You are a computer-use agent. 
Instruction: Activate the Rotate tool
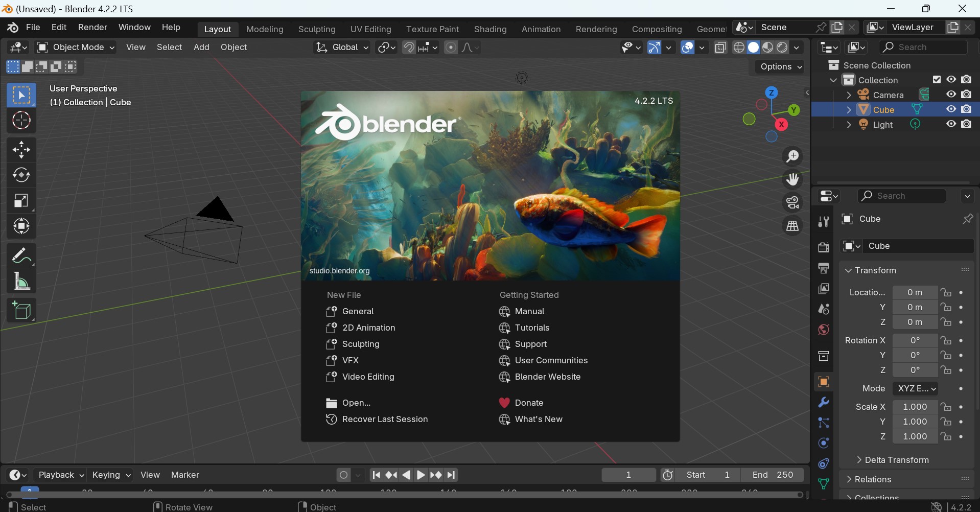coord(21,176)
